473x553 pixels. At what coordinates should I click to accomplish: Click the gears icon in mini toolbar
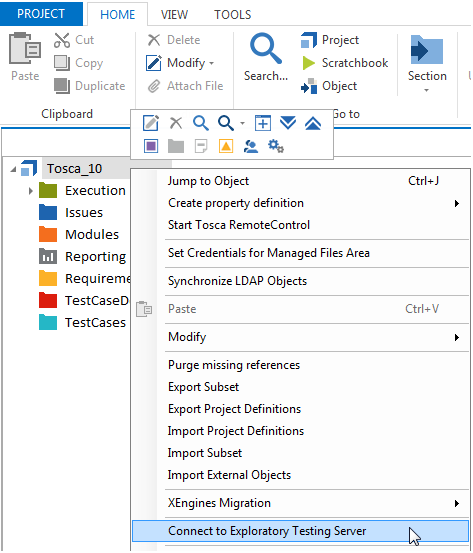[276, 146]
